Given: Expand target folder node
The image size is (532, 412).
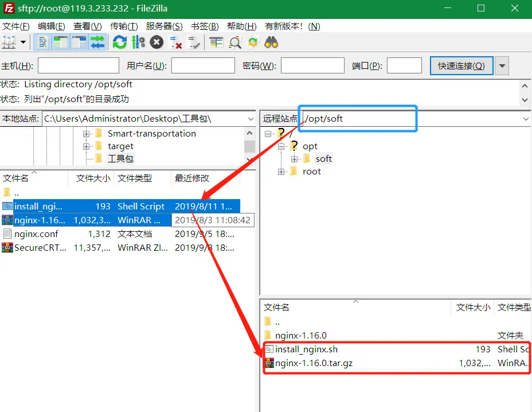Looking at the screenshot, I should (86, 146).
